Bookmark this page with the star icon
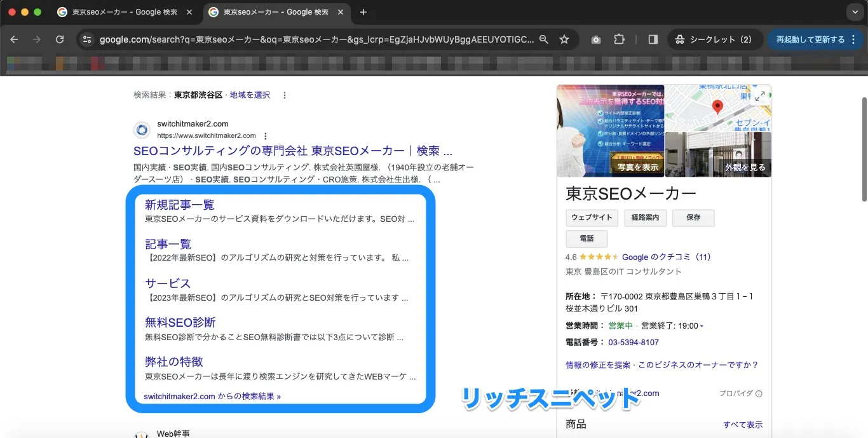868x438 pixels. 564,39
